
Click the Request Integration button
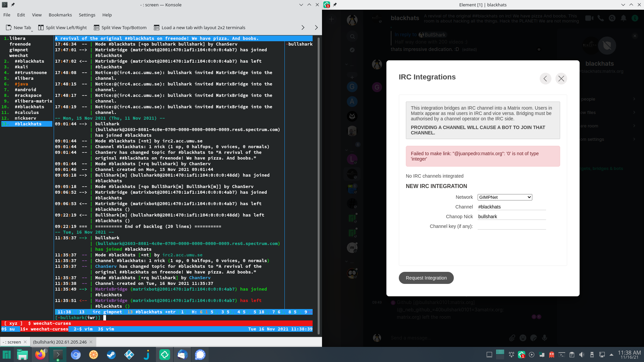(426, 278)
